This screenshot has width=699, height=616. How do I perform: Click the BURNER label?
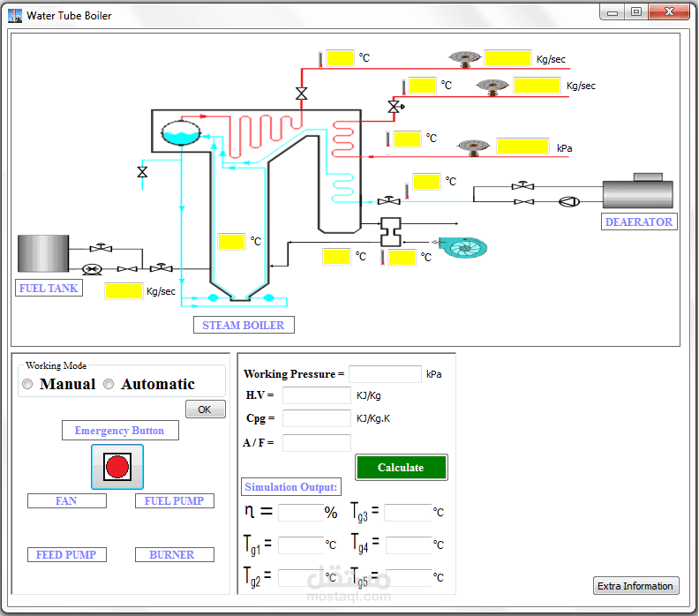click(x=174, y=554)
